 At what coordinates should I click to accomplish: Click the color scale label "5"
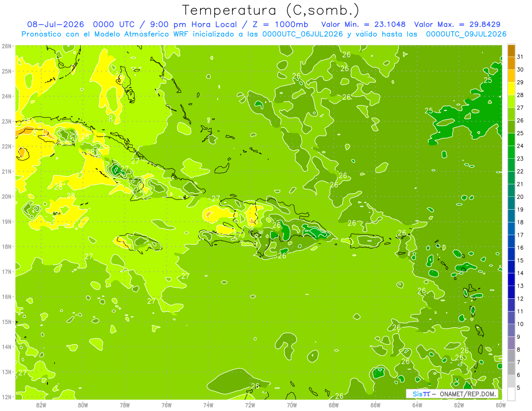(x=519, y=388)
